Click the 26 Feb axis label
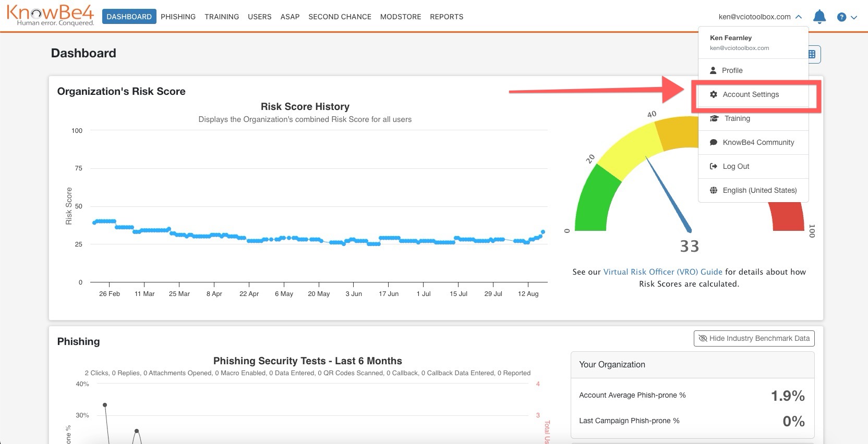The width and height of the screenshot is (868, 444). [x=110, y=294]
